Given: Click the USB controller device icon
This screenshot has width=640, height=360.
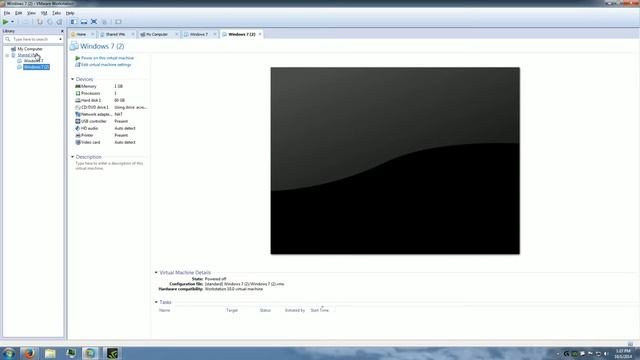Looking at the screenshot, I should point(78,121).
